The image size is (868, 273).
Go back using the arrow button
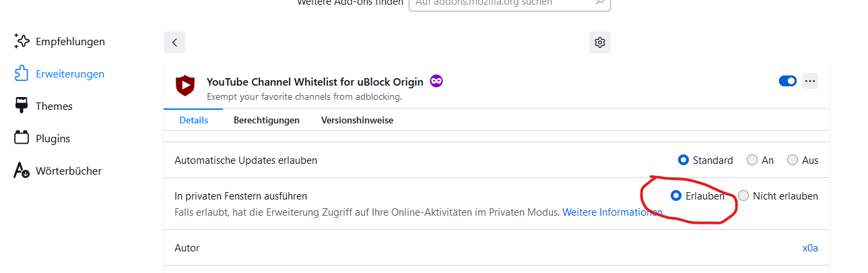pyautogui.click(x=174, y=42)
